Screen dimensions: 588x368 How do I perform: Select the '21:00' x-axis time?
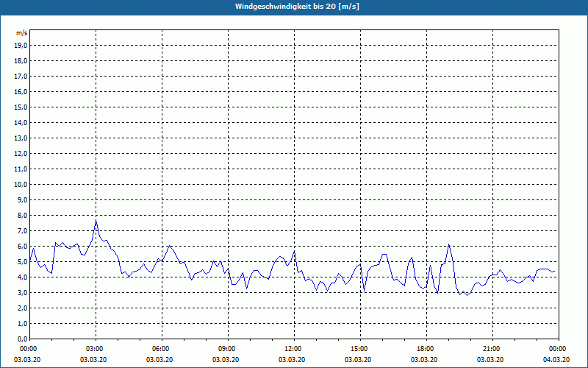[x=492, y=349]
